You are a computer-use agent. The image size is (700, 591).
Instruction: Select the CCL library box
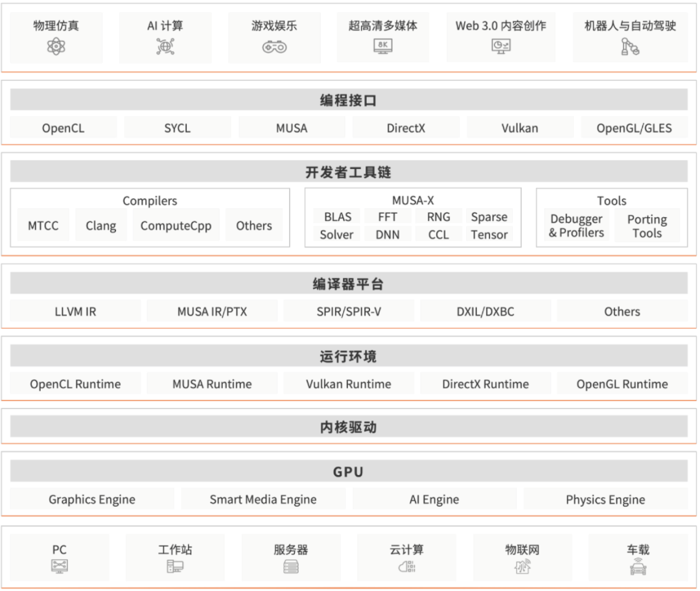coord(438,234)
